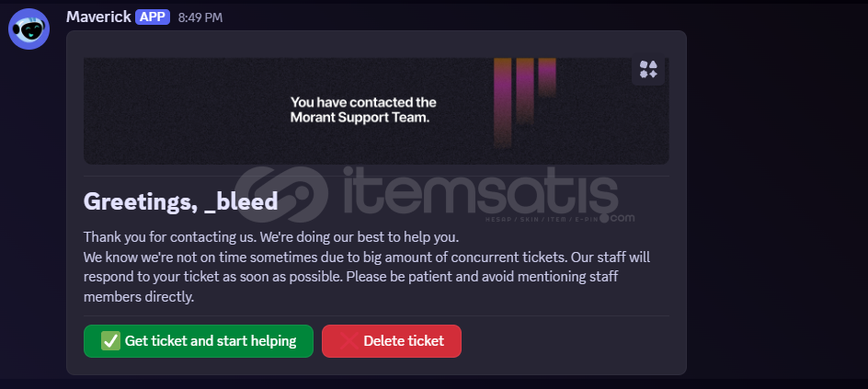Screen dimensions: 868x389
Task: Click the red X icon on Delete ticket
Action: point(348,341)
